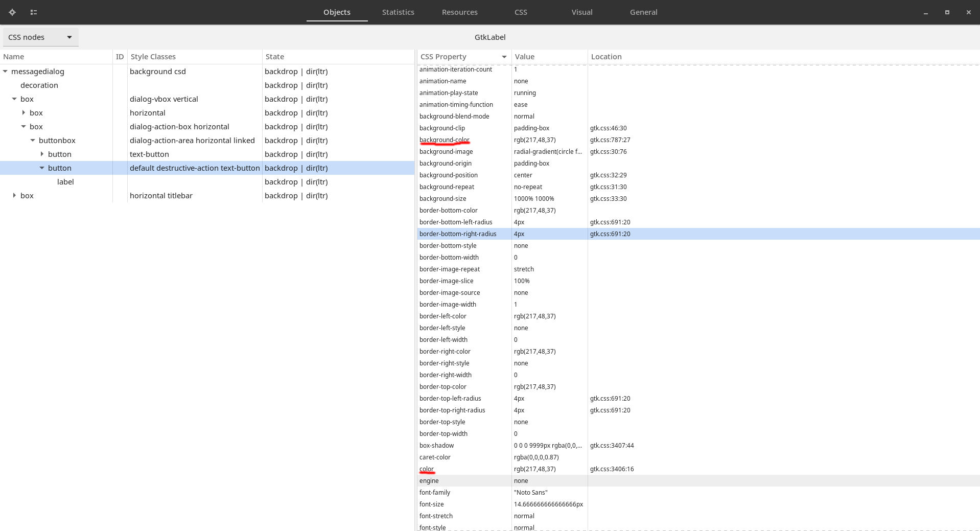Select the border-bottom-right-radius row
This screenshot has width=980, height=531.
click(x=698, y=234)
